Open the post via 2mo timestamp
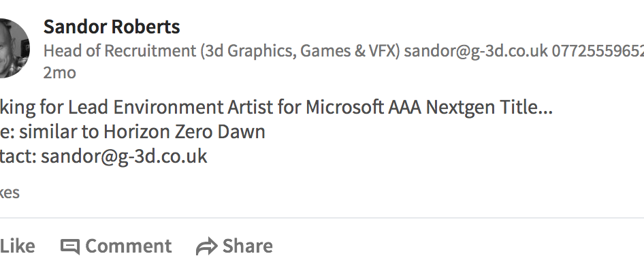Image resolution: width=644 pixels, height=271 pixels. click(59, 73)
